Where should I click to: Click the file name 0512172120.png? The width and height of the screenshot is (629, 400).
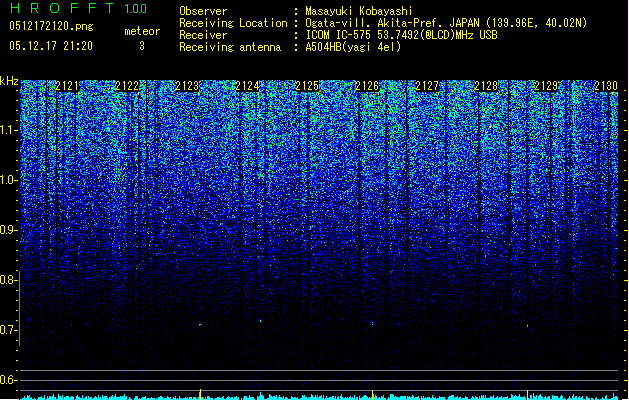point(51,26)
